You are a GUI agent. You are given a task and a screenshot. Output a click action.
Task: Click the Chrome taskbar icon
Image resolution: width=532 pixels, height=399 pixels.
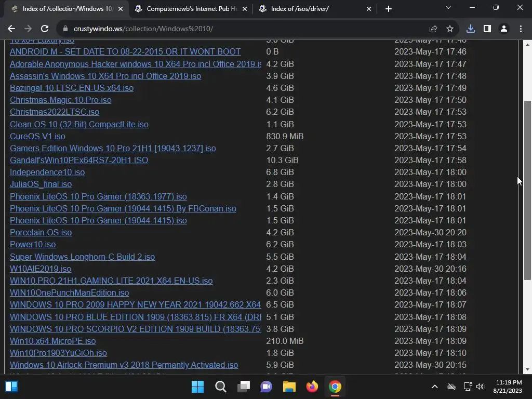coord(335,387)
